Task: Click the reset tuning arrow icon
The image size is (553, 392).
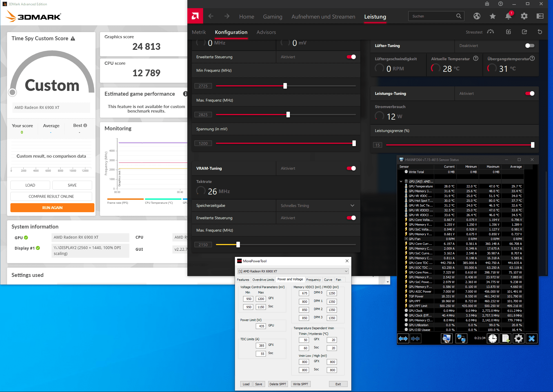Action: click(540, 32)
